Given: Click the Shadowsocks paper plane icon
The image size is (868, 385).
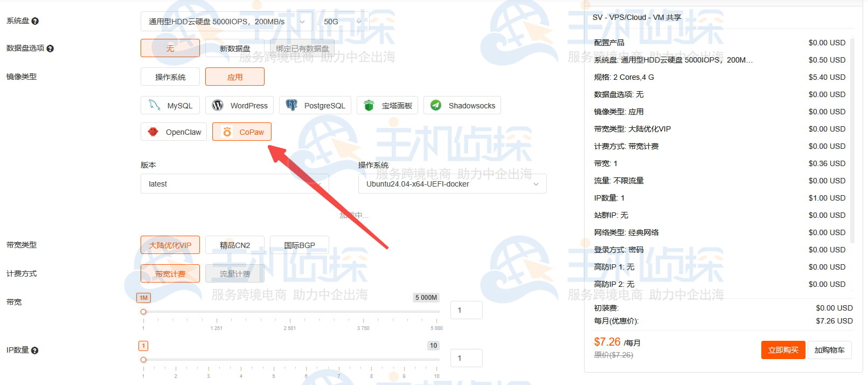Looking at the screenshot, I should point(436,105).
